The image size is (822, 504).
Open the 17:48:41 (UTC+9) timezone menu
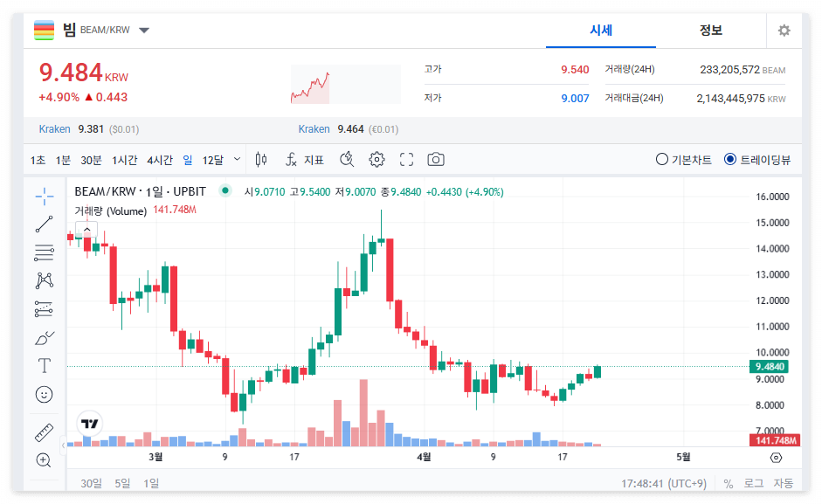coord(664,484)
